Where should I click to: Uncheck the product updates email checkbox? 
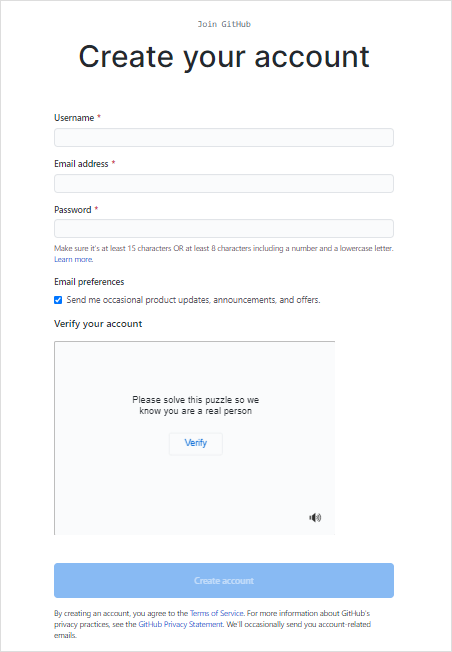(58, 300)
